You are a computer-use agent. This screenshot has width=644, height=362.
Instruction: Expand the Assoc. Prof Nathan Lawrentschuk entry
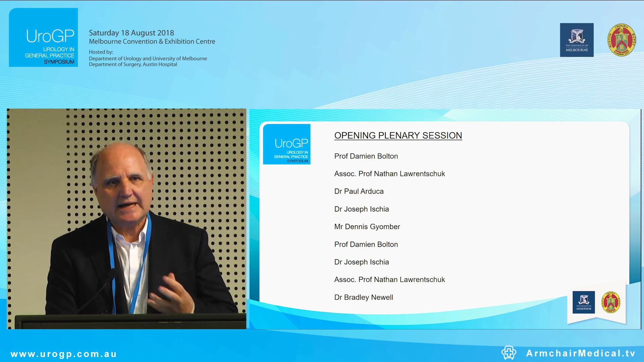click(389, 174)
